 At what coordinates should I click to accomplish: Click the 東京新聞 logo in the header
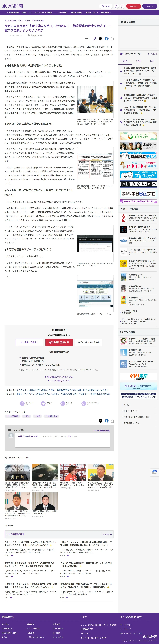click(x=12, y=6)
